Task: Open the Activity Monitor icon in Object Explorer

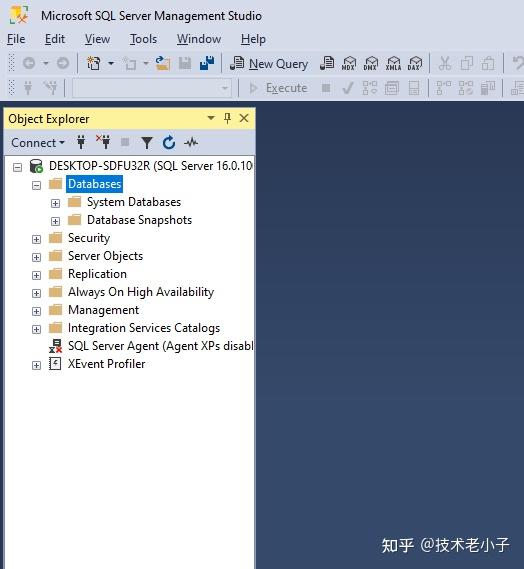Action: point(191,143)
